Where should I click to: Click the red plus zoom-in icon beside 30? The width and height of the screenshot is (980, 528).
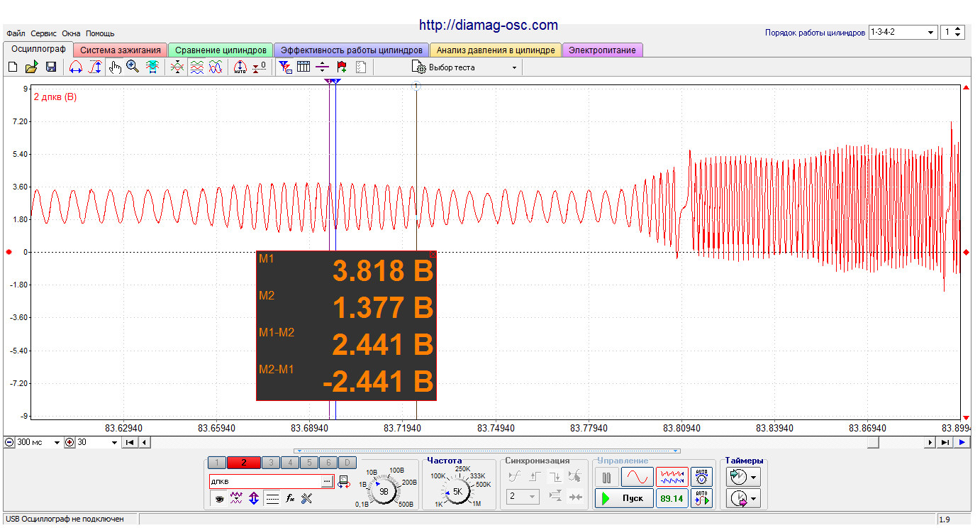pos(69,442)
